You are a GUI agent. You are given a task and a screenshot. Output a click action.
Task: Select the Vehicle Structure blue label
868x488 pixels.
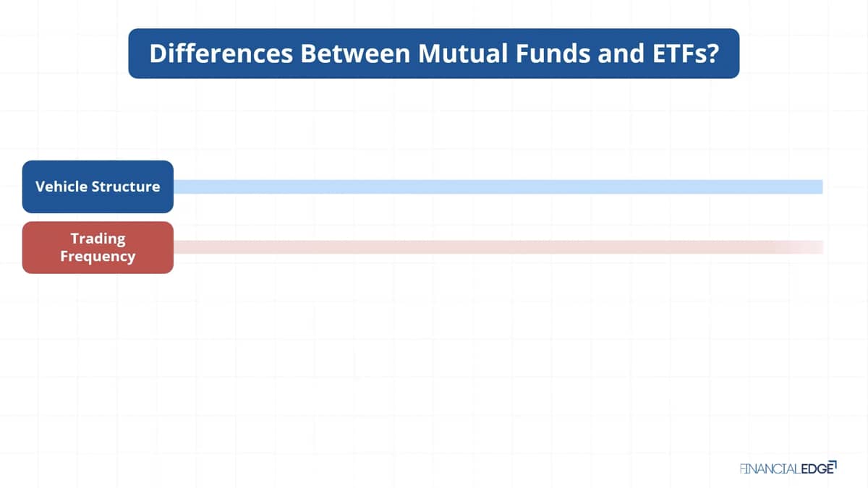pos(98,187)
